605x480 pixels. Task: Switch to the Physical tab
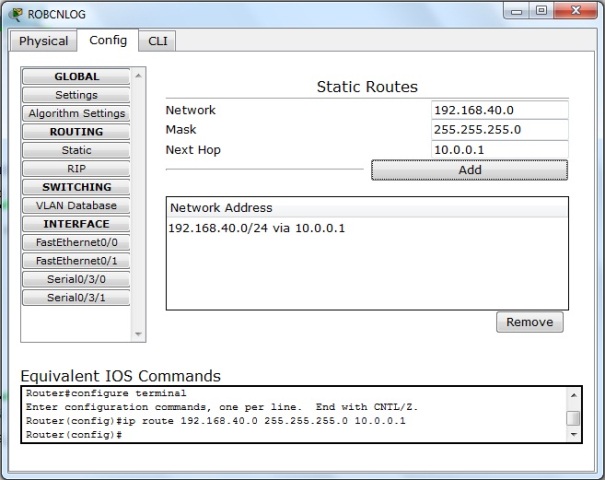pyautogui.click(x=44, y=41)
